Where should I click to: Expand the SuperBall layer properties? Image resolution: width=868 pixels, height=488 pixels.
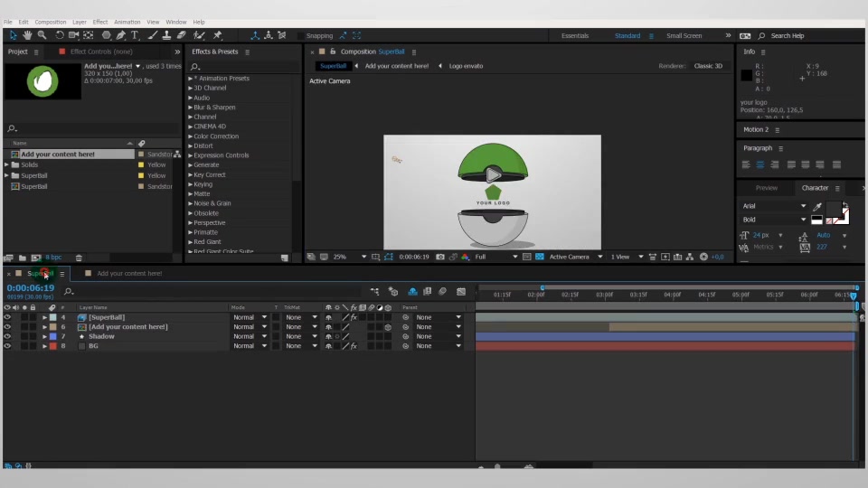[x=45, y=317]
